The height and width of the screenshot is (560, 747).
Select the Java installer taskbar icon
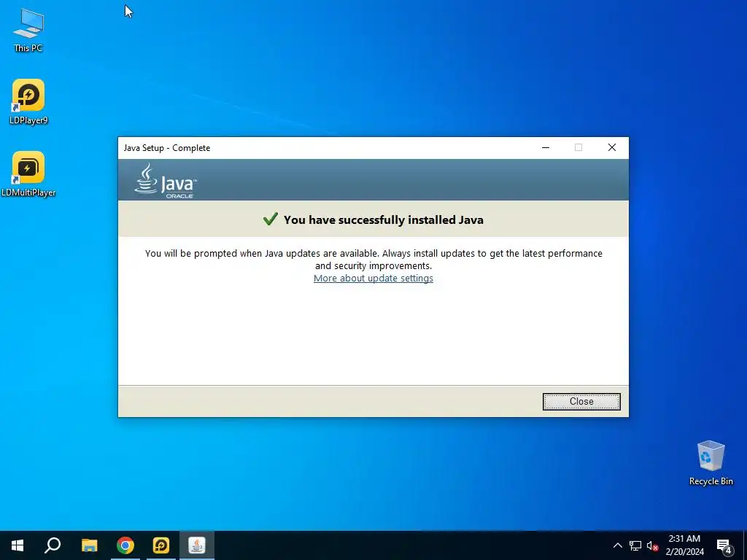coord(197,545)
